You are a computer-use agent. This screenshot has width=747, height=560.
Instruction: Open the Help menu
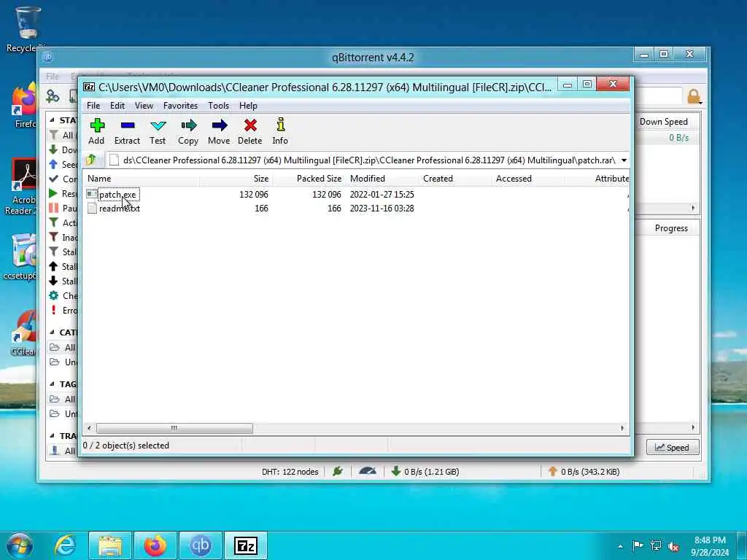[248, 106]
